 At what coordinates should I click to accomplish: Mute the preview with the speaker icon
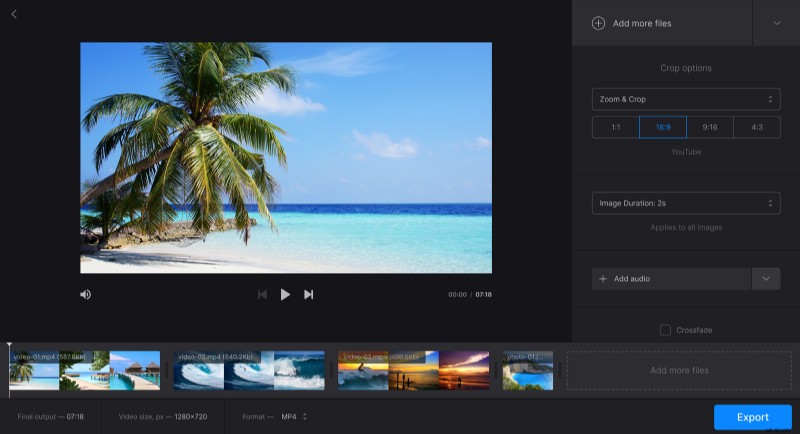coord(86,294)
